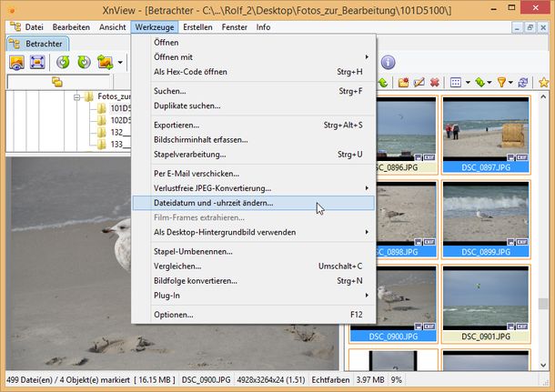Viewport: 555px width, 392px height.
Task: Click the yellow star favorites icon
Action: tap(544, 83)
